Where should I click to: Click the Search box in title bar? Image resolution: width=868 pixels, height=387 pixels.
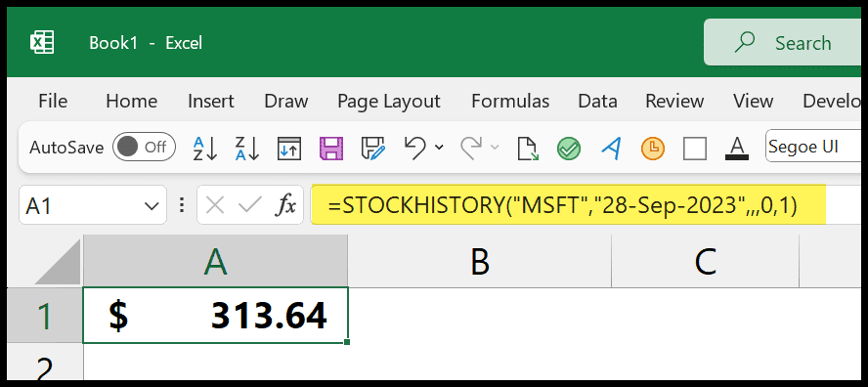pos(782,43)
